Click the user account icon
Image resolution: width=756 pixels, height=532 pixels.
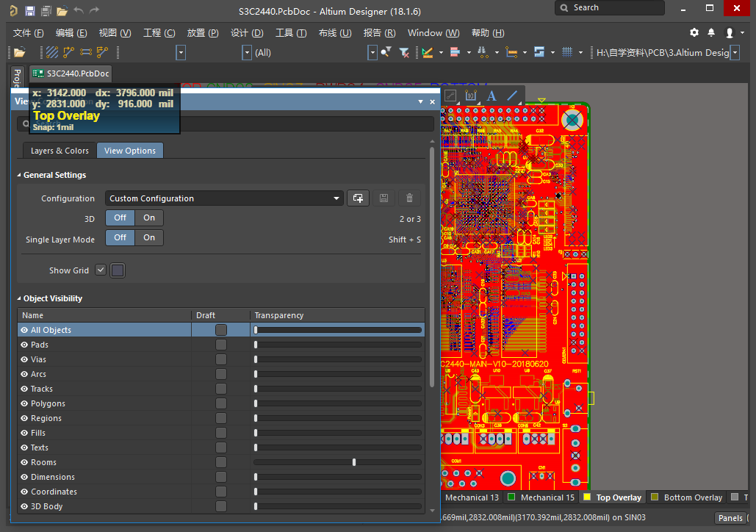[x=730, y=32]
